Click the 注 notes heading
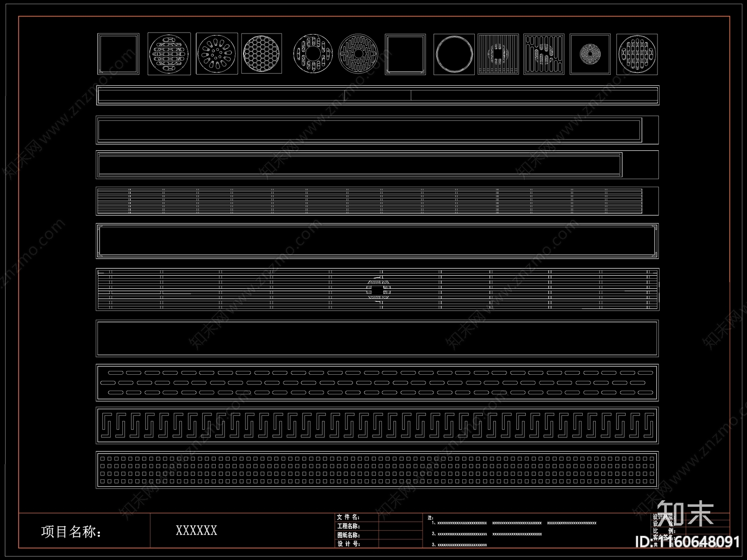The height and width of the screenshot is (560, 747). [430, 518]
